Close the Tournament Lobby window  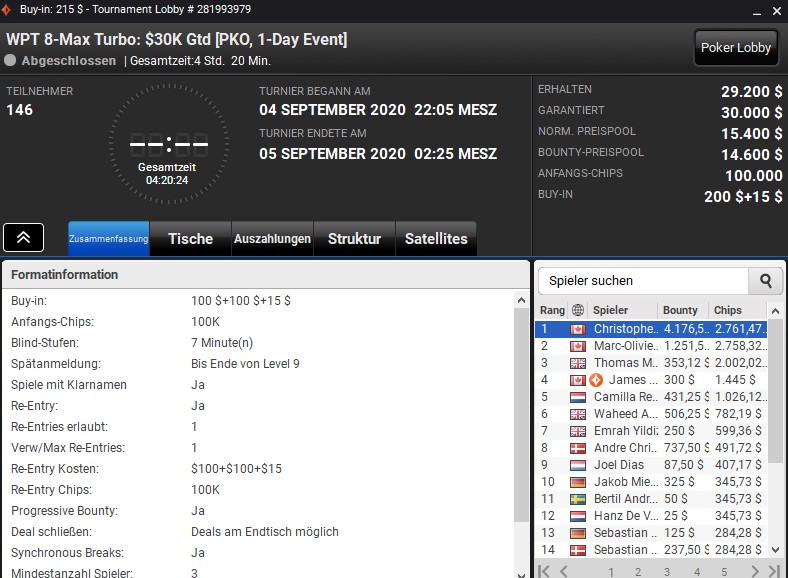pos(776,11)
